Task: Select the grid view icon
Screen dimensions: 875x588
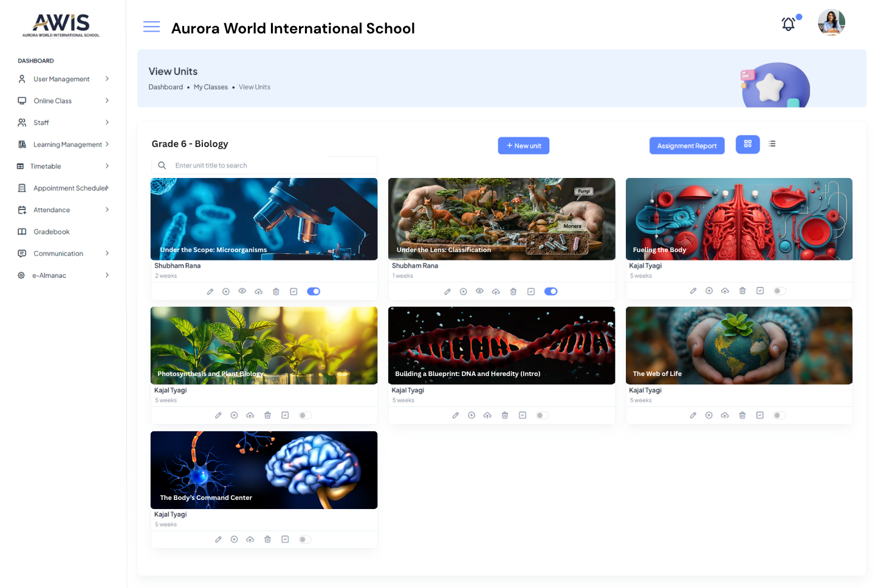Action: pos(747,144)
